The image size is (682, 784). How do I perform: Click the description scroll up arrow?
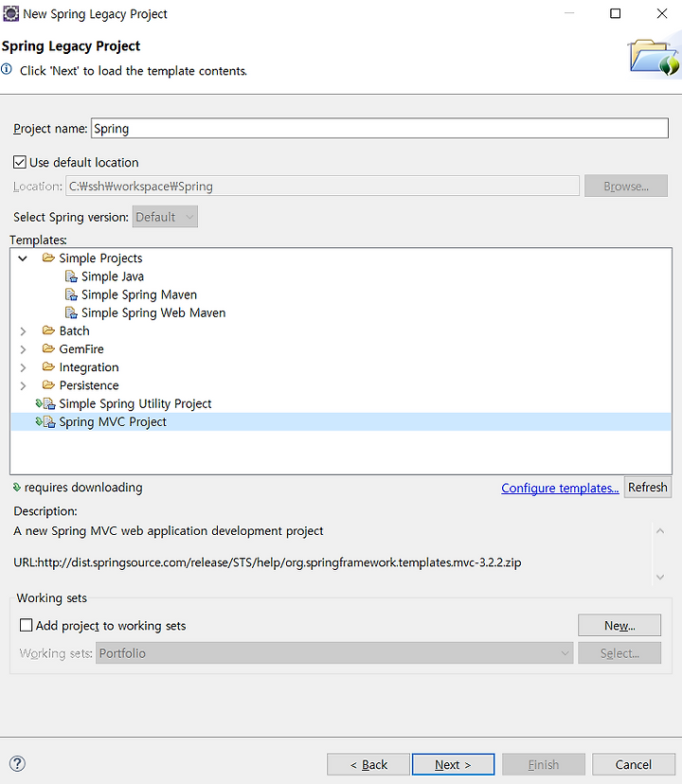tap(660, 531)
